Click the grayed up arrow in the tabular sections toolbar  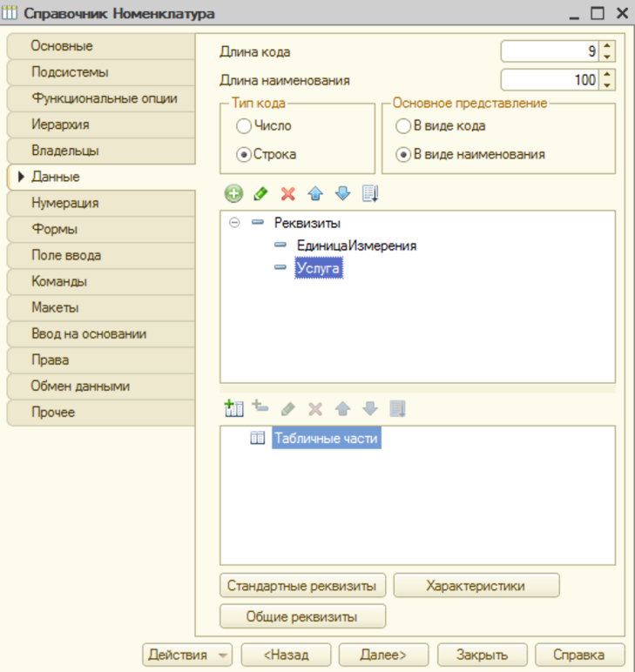point(342,409)
